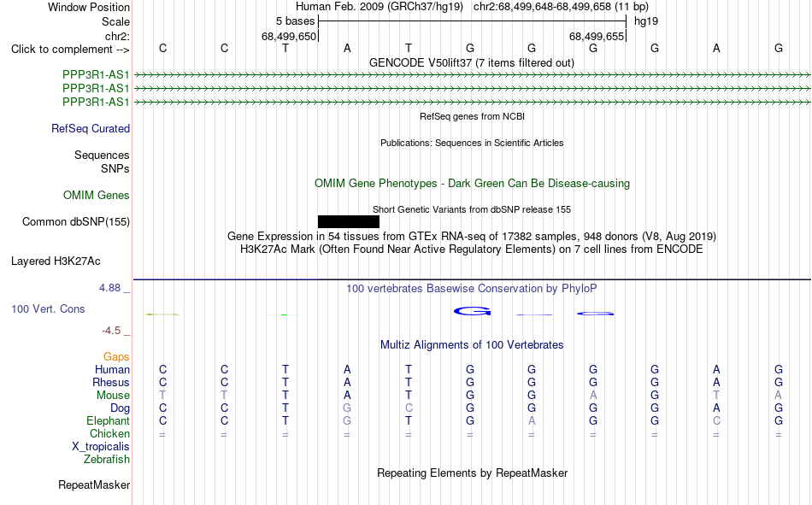812x505 pixels.
Task: Open the first PPP3R1-AS1 gene label
Action: [96, 74]
